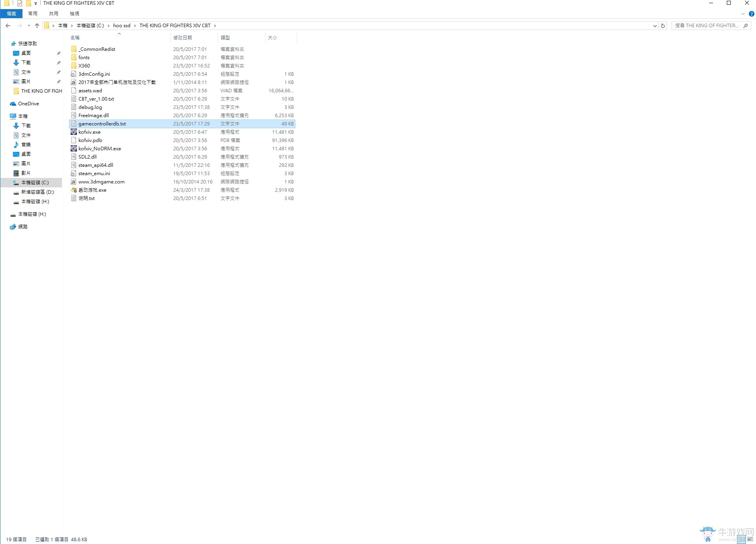This screenshot has height=544, width=756.
Task: Click the Forward navigation arrow
Action: pyautogui.click(x=19, y=26)
